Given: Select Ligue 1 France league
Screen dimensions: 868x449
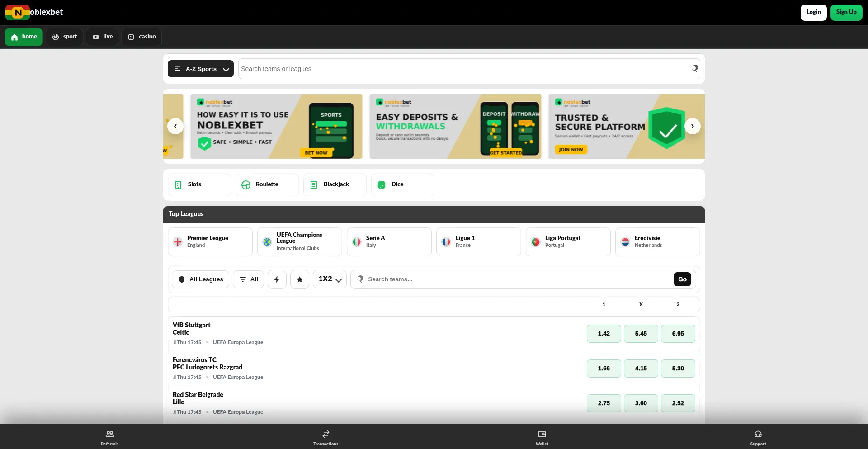Looking at the screenshot, I should click(x=479, y=242).
